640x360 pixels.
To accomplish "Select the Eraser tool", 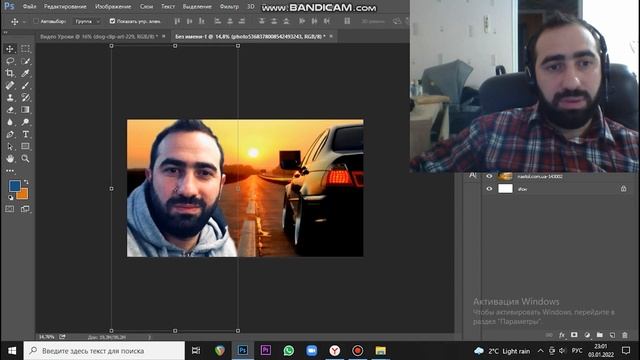I will point(10,110).
